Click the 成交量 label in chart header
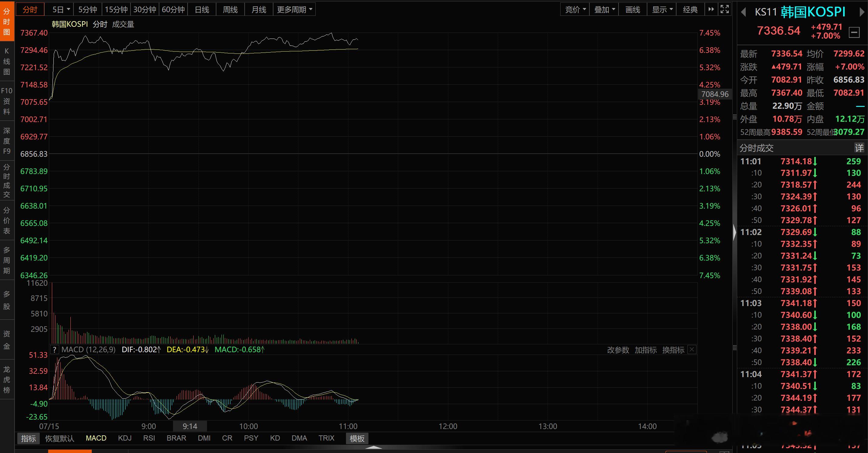 click(123, 24)
